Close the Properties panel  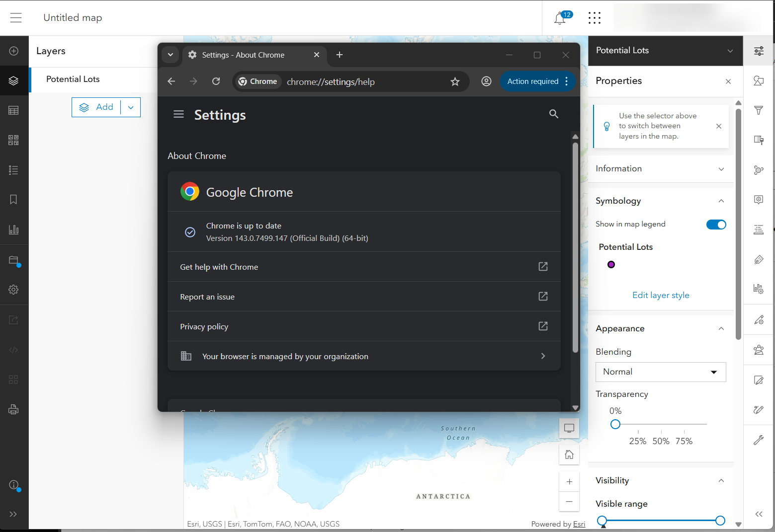[728, 81]
